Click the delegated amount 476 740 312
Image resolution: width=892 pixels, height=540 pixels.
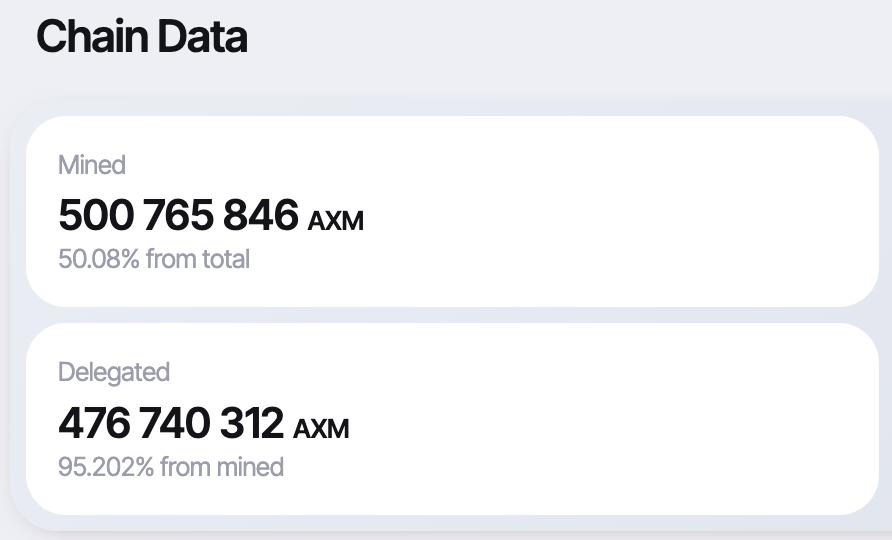[171, 423]
